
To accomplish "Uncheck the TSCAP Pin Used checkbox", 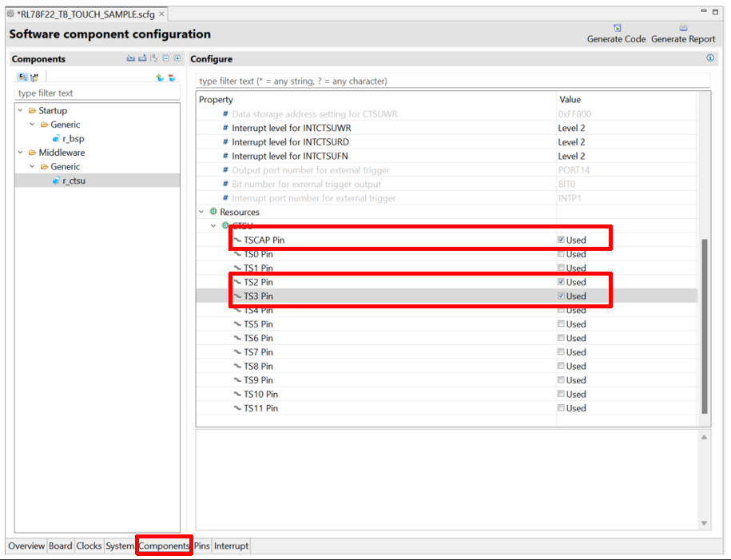I will pyautogui.click(x=562, y=240).
